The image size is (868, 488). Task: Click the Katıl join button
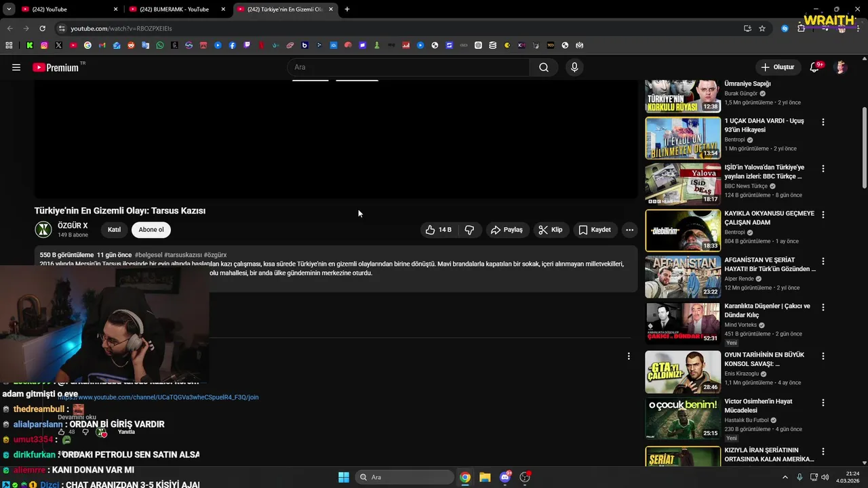(114, 230)
